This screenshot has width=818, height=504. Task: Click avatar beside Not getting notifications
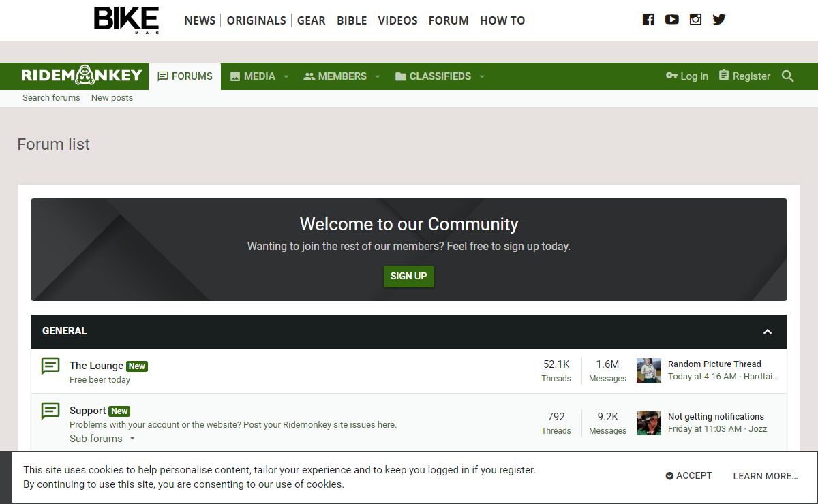tap(649, 423)
